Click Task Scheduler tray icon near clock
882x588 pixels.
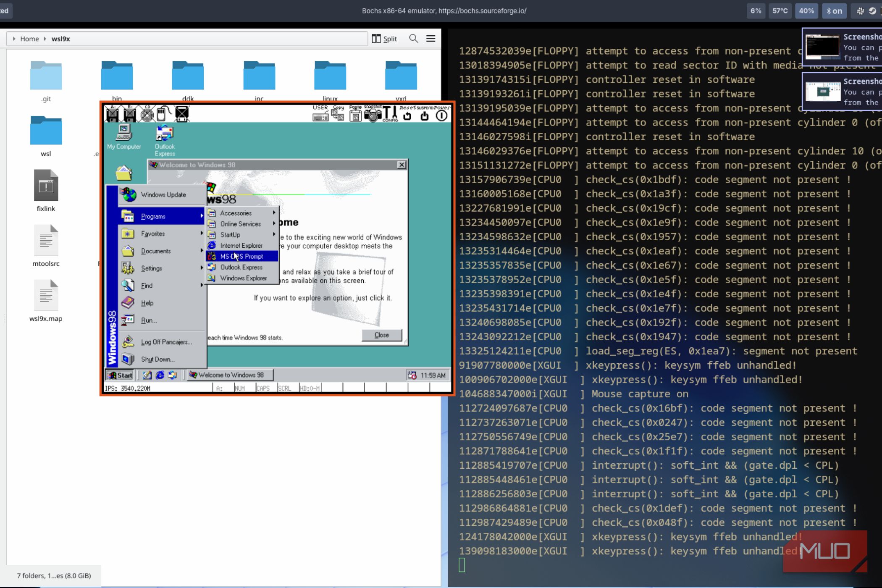tap(412, 375)
